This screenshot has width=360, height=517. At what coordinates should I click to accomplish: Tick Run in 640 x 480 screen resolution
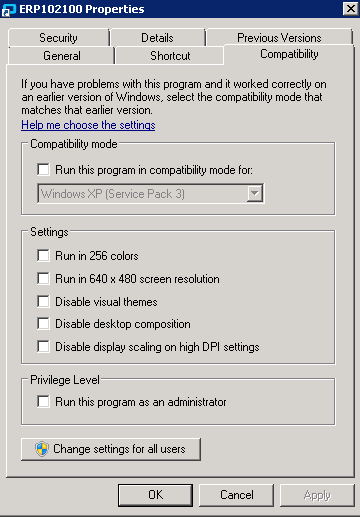44,278
